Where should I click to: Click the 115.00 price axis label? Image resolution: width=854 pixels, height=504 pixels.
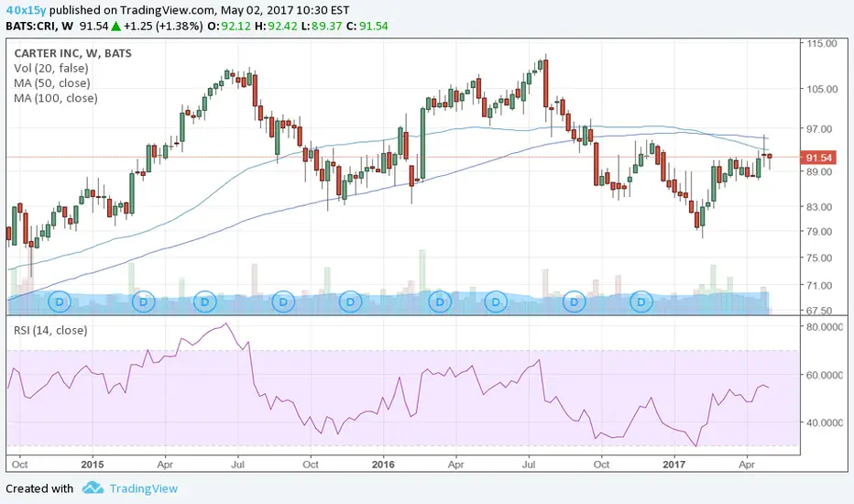[822, 44]
